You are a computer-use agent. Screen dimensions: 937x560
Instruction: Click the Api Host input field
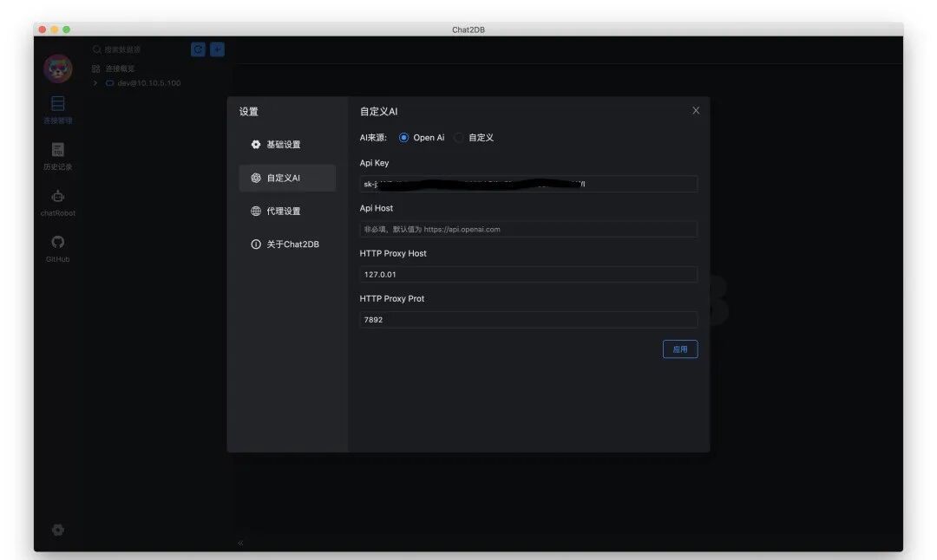tap(527, 229)
